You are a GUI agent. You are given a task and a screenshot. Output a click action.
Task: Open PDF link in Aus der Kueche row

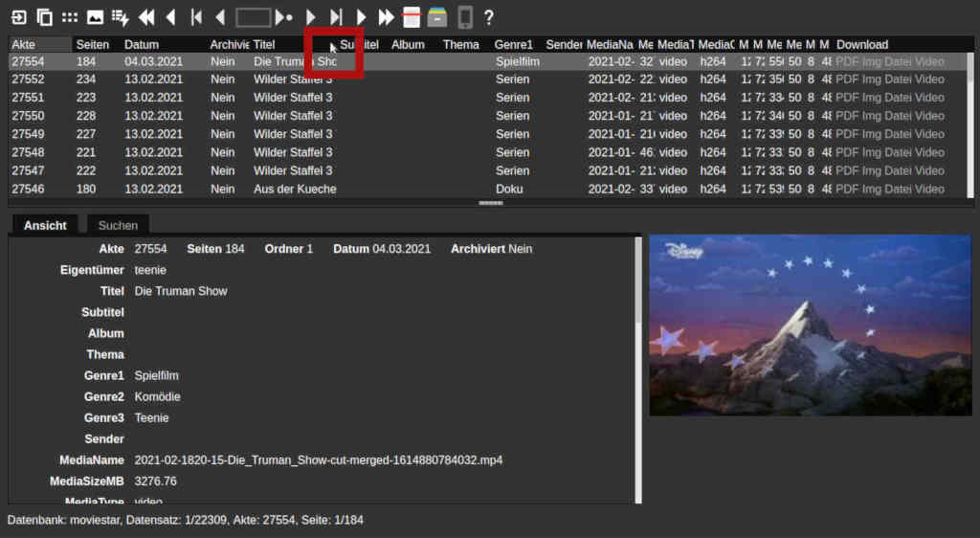tap(847, 190)
